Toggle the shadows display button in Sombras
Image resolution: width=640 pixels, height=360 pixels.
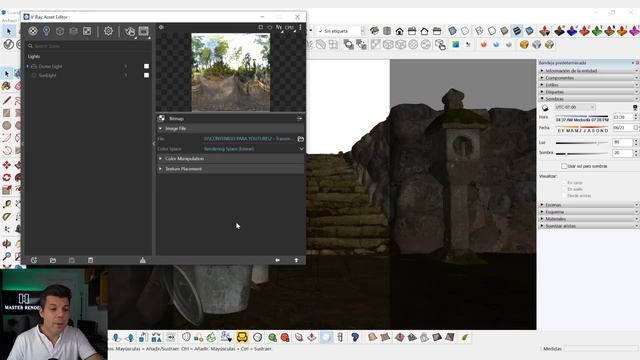[x=545, y=108]
